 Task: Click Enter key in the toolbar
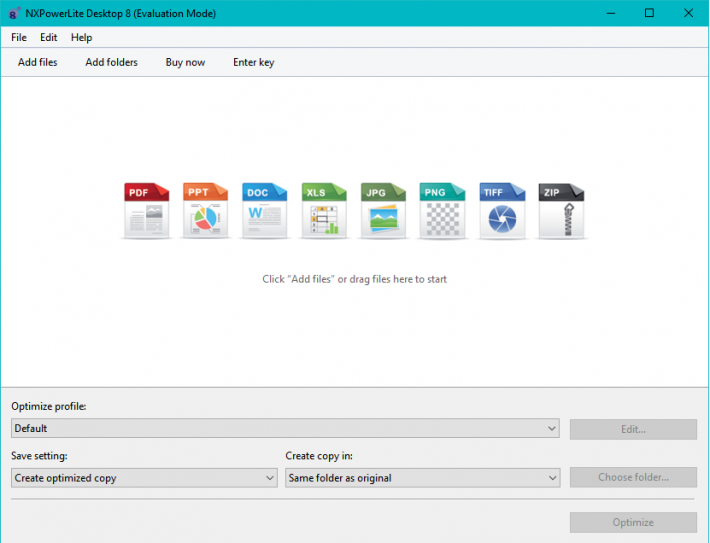tap(254, 62)
